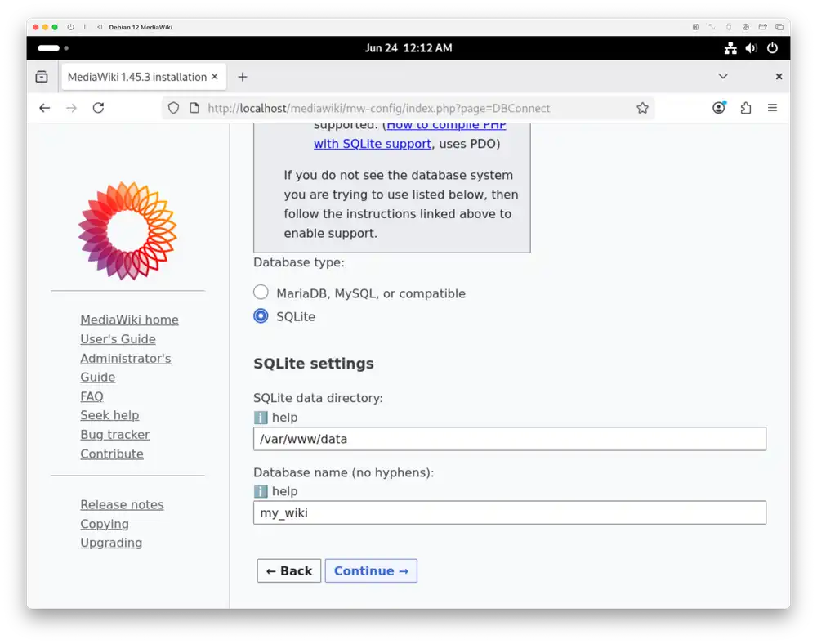Click help icon under SQLite data directory
This screenshot has width=817, height=644.
[x=261, y=418]
